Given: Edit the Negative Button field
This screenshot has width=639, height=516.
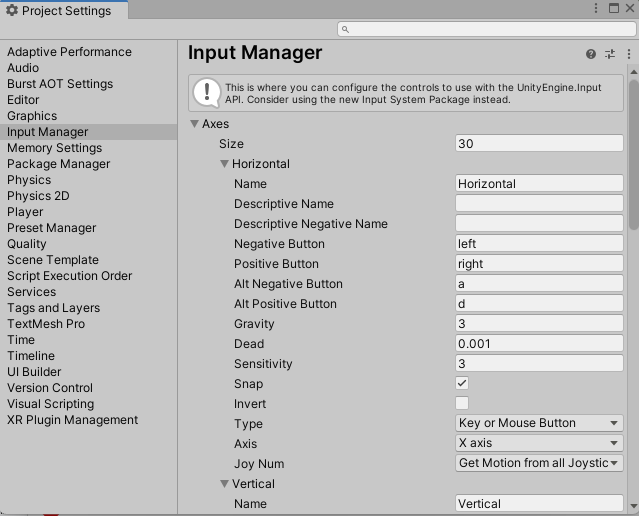Looking at the screenshot, I should click(539, 243).
